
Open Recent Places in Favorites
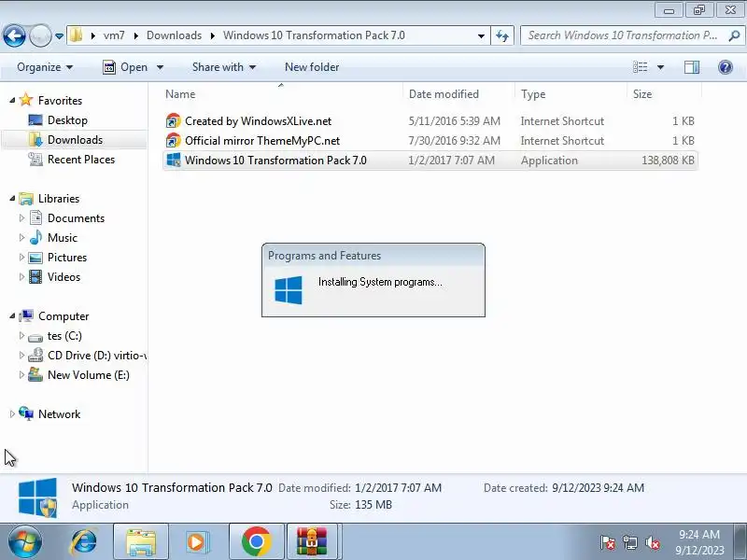pos(80,159)
